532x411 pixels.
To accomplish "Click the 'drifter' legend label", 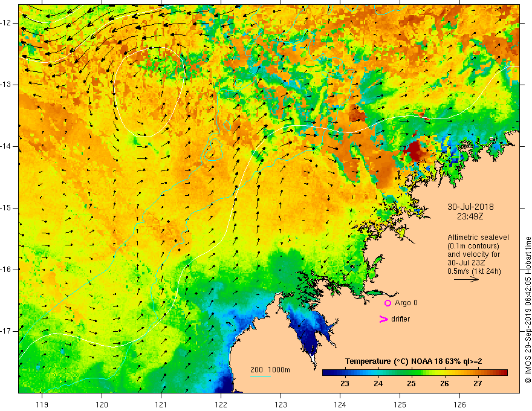I will 400,319.
